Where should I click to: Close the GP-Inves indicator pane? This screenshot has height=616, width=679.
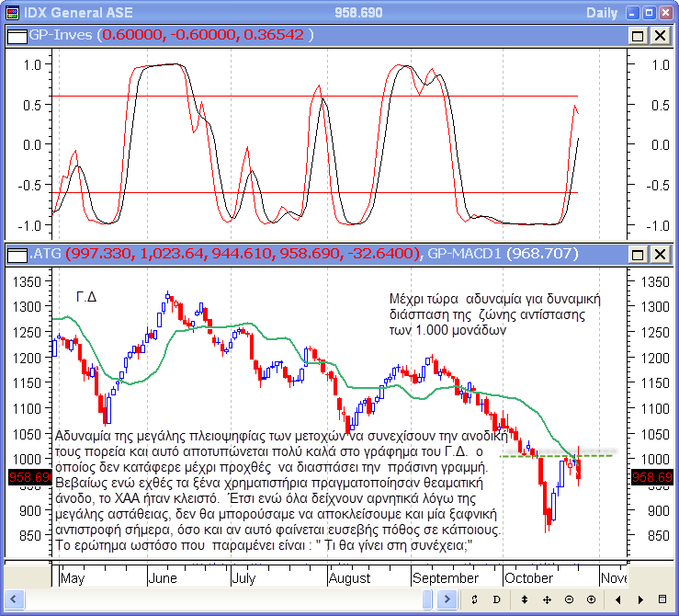[660, 35]
